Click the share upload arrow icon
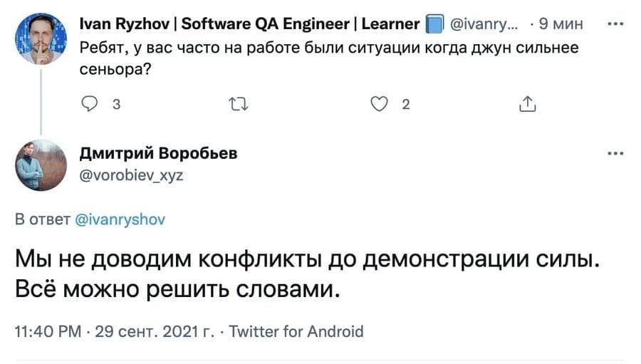 [527, 105]
